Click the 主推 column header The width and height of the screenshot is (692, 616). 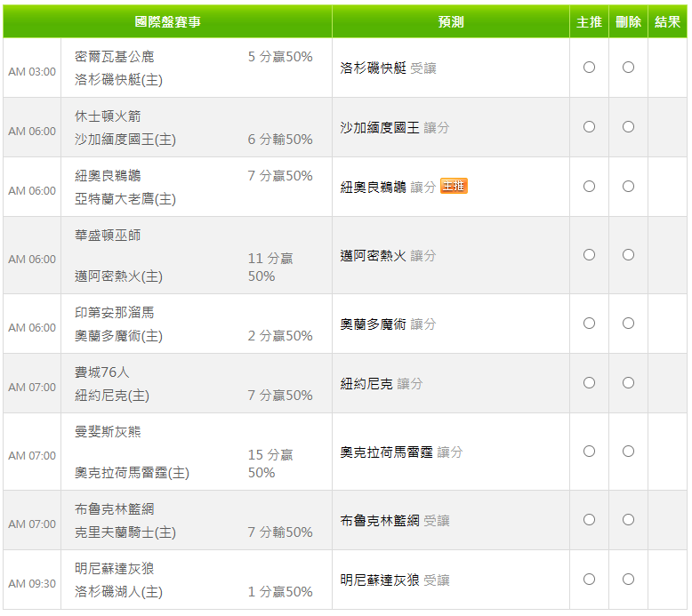coord(589,21)
